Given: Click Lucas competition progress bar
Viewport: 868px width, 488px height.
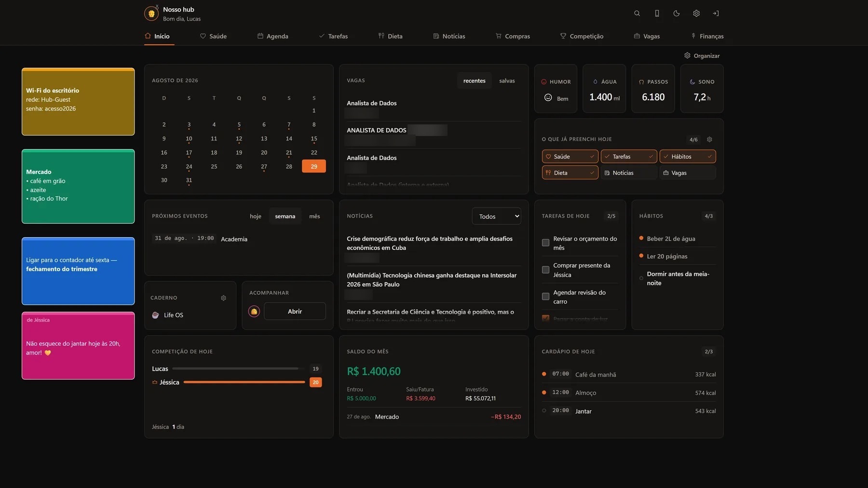Looking at the screenshot, I should (238, 368).
